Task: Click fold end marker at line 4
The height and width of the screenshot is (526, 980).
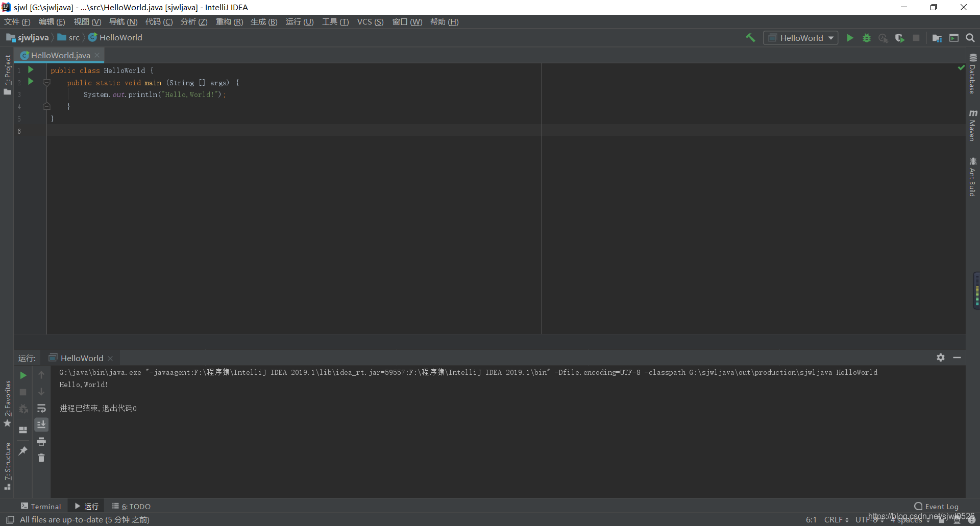Action: pyautogui.click(x=47, y=106)
